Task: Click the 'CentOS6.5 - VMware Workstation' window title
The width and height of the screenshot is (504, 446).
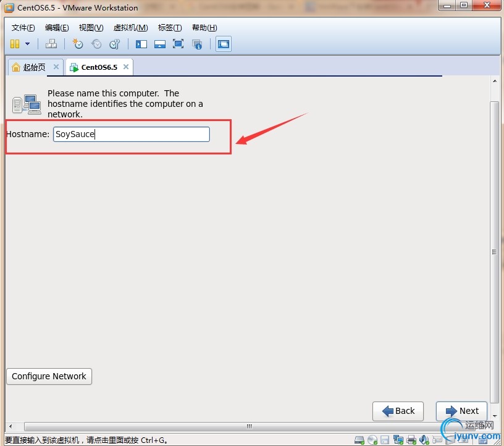Action: pos(77,7)
